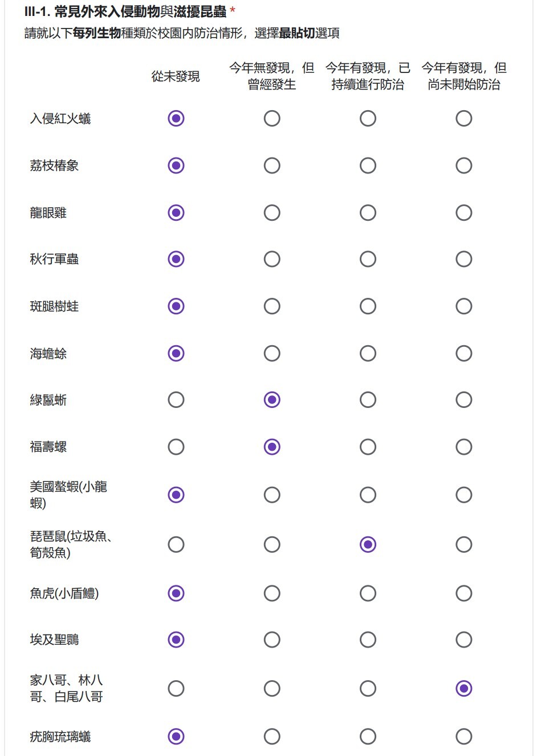Screen dimensions: 537x756
Task: Choose 今年有發現，但尚未開始防治 for 福壽螺
Action: pos(463,447)
